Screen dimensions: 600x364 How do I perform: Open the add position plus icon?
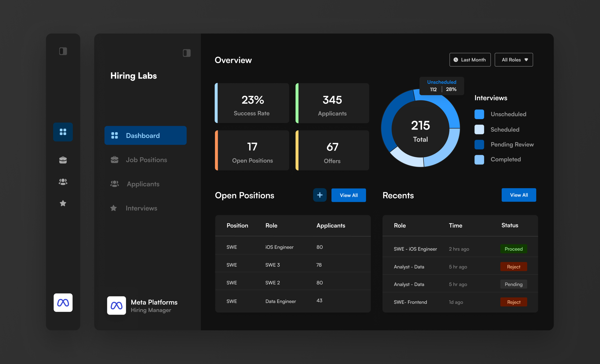320,195
